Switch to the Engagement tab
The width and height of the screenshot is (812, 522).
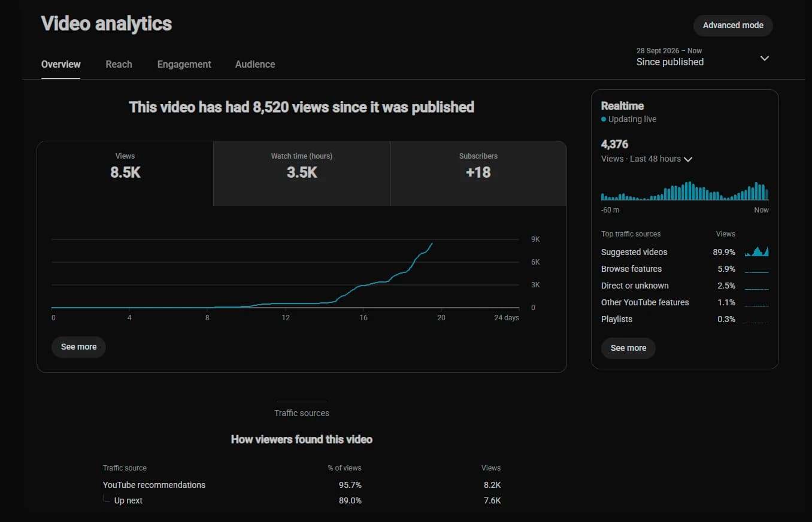click(184, 64)
